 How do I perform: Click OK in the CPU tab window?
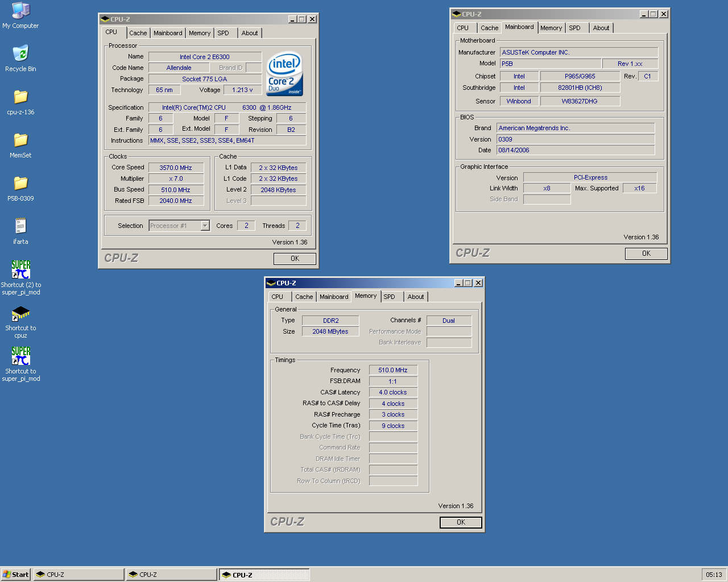coord(295,259)
